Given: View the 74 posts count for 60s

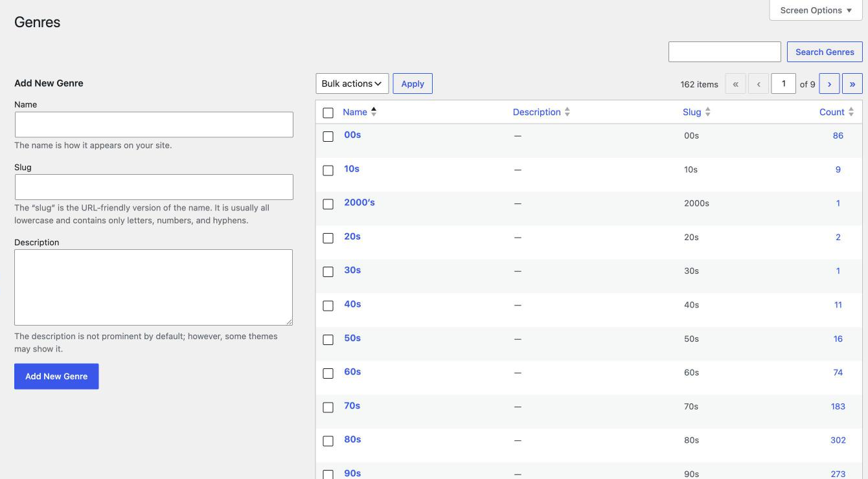Looking at the screenshot, I should point(838,372).
